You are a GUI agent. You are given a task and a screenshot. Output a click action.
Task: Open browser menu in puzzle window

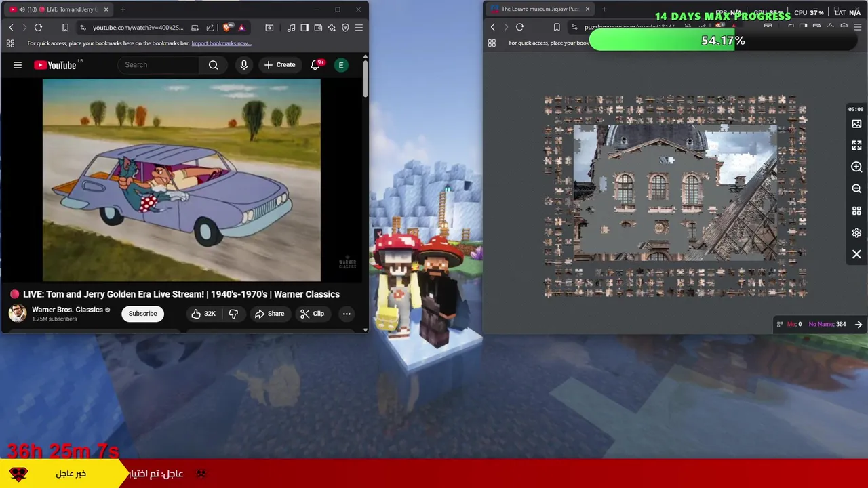(x=857, y=27)
